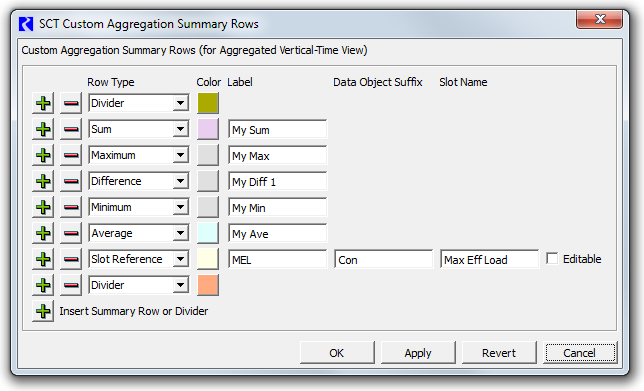The width and height of the screenshot is (644, 391).
Task: Remove the Sum row with its minus icon
Action: (x=71, y=129)
